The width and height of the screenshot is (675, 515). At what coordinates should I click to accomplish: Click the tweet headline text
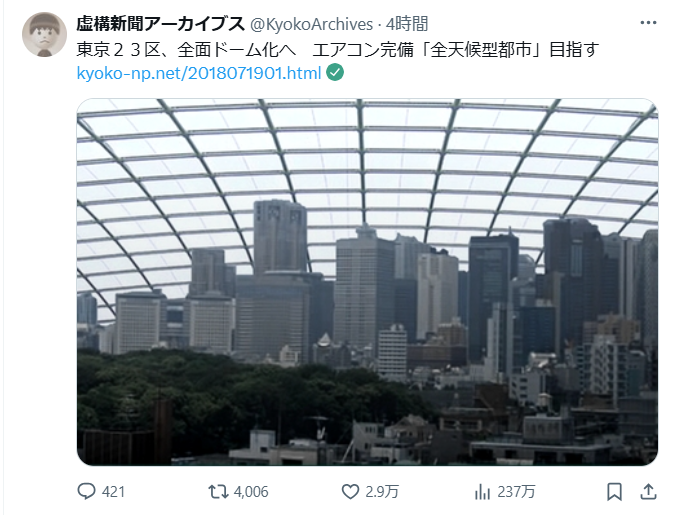(x=338, y=50)
